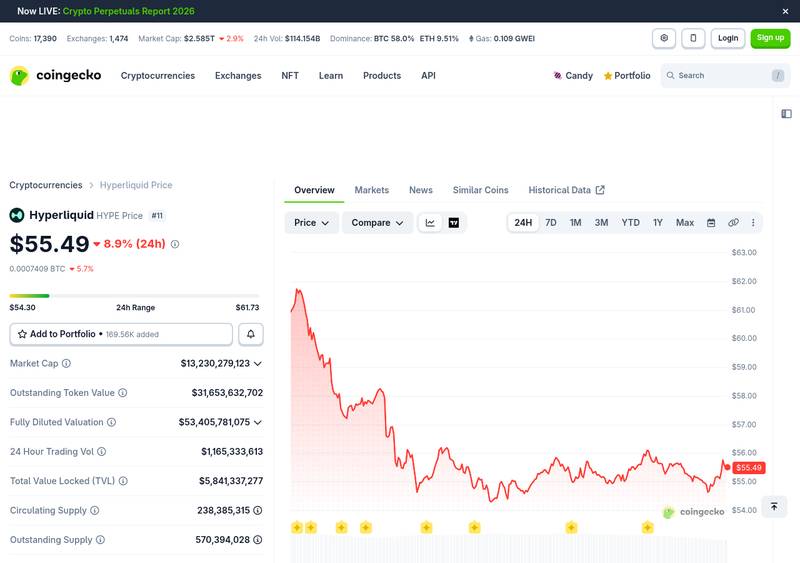Screen dimensions: 800x563
Task: Switch to the Markets tab
Action: 371,190
